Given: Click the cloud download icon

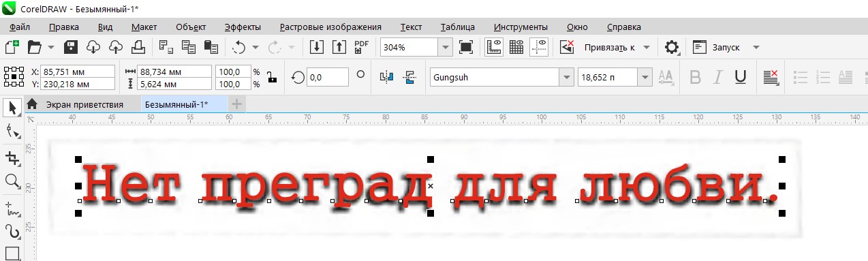Looking at the screenshot, I should point(94,47).
